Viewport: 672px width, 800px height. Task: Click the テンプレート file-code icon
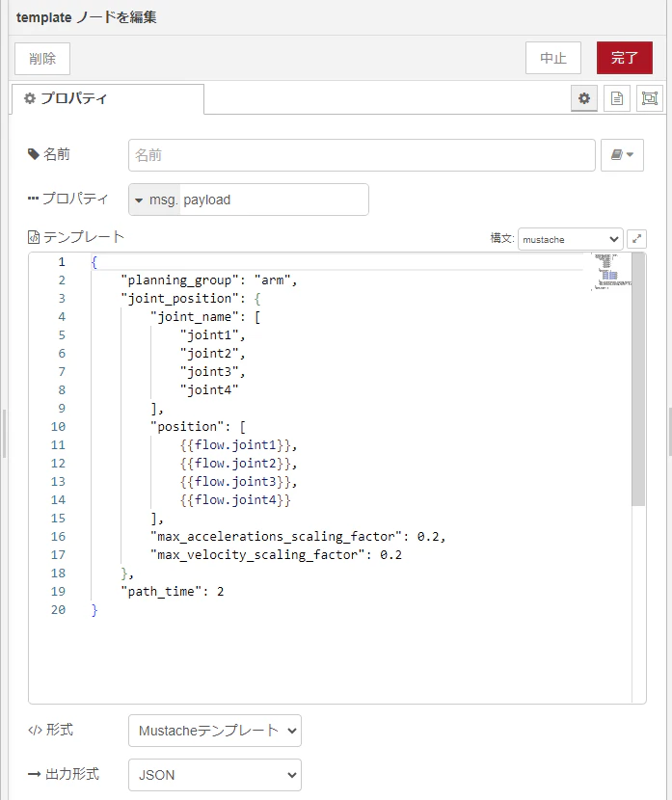pyautogui.click(x=34, y=237)
